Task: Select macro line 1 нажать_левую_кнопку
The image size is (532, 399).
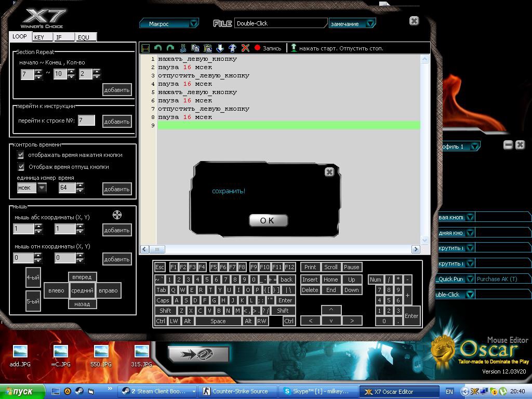Action: (197, 59)
